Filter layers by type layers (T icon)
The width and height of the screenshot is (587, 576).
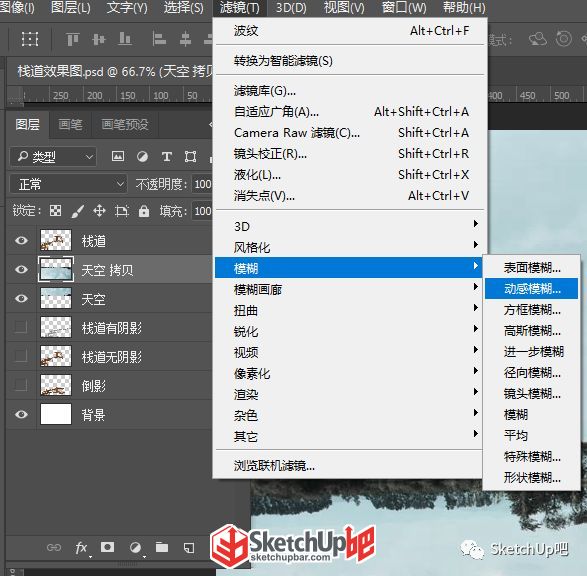(x=166, y=156)
